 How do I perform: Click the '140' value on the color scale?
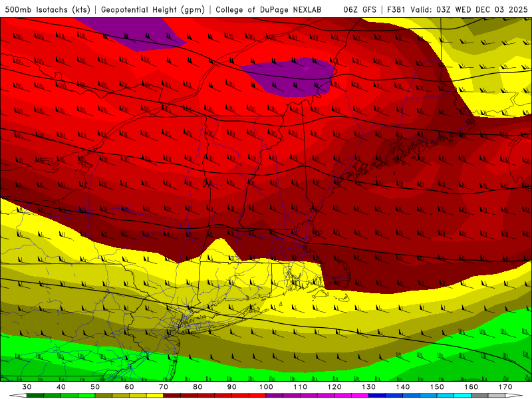pos(403,387)
